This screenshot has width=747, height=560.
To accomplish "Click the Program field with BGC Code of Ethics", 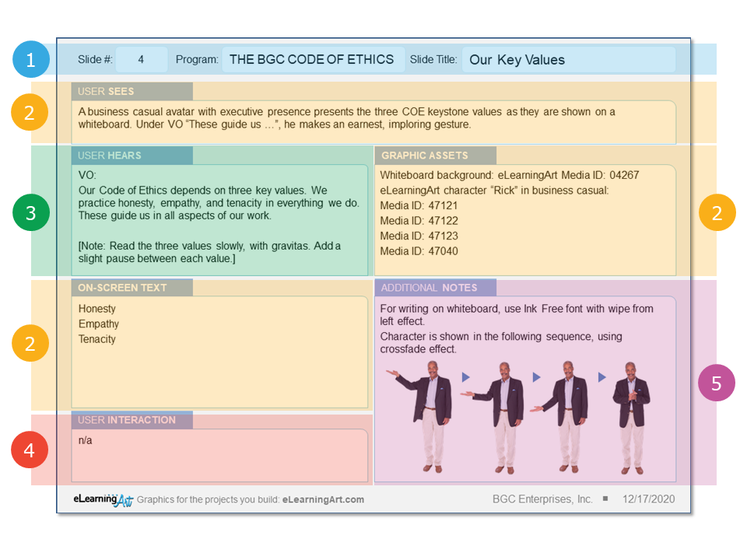I will 312,60.
